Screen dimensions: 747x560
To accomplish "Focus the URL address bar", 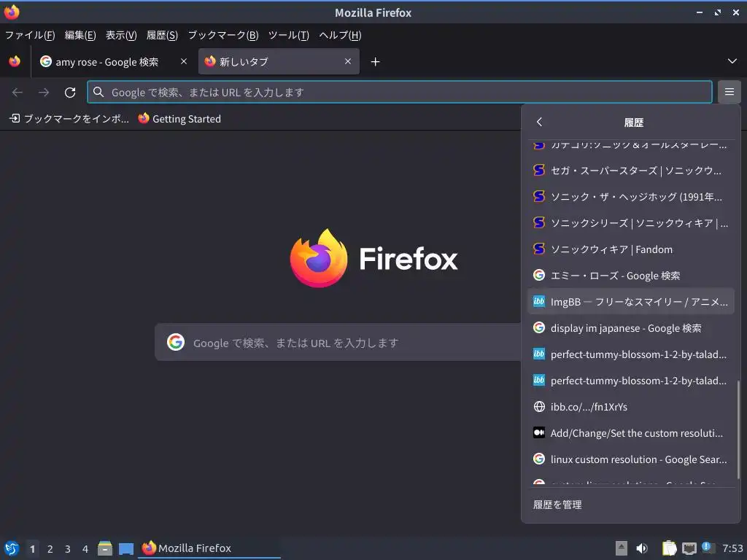I will point(399,93).
